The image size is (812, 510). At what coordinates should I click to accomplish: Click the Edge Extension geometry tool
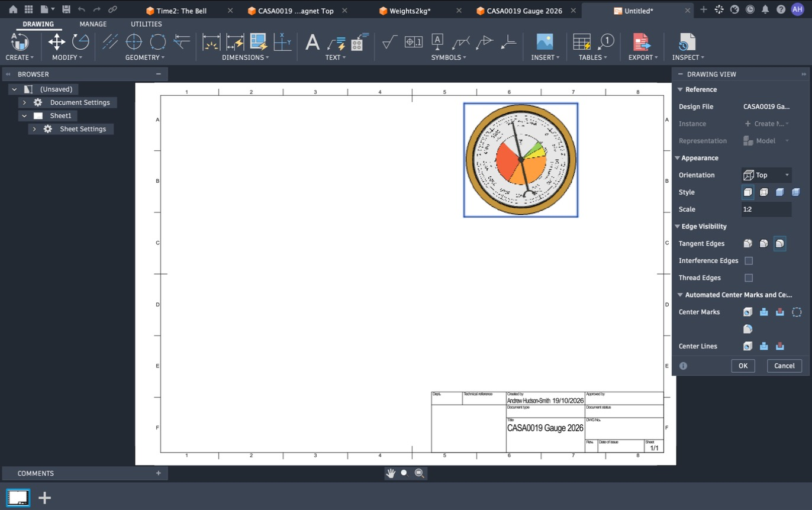click(x=182, y=42)
